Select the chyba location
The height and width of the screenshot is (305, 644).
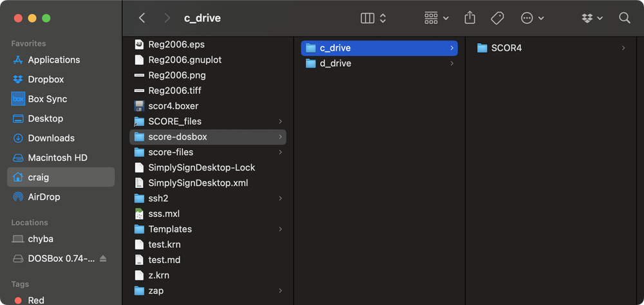click(40, 239)
